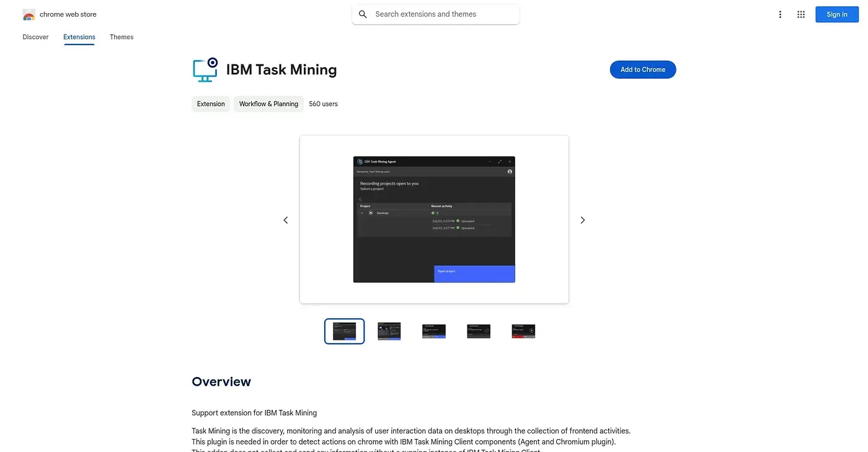Image resolution: width=868 pixels, height=452 pixels.
Task: Show the previous screenshot with left arrow
Action: pyautogui.click(x=286, y=220)
